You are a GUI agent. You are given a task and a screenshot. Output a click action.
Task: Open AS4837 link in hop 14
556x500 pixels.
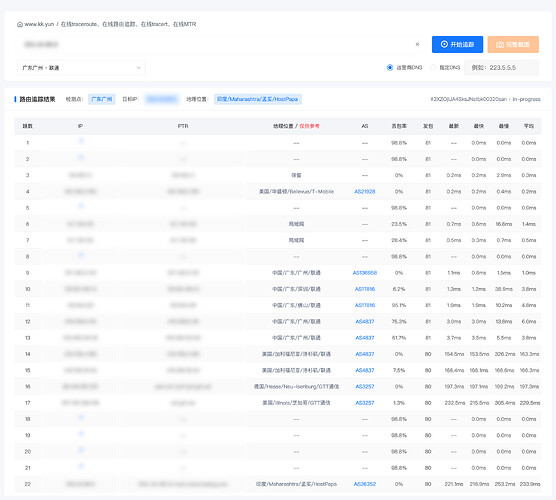(x=365, y=354)
